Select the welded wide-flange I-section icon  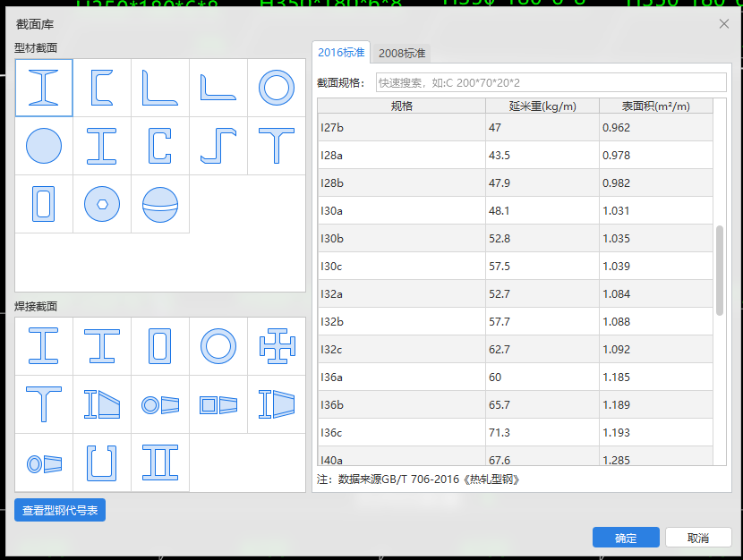point(102,346)
